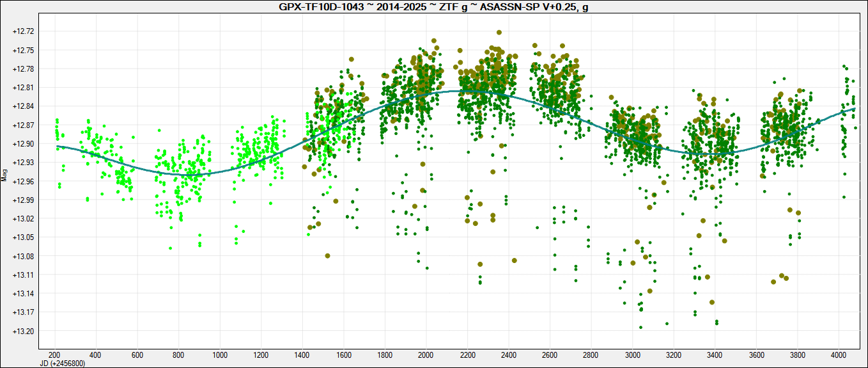
Task: Click the 600 tick on JD axis
Action: click(x=137, y=355)
